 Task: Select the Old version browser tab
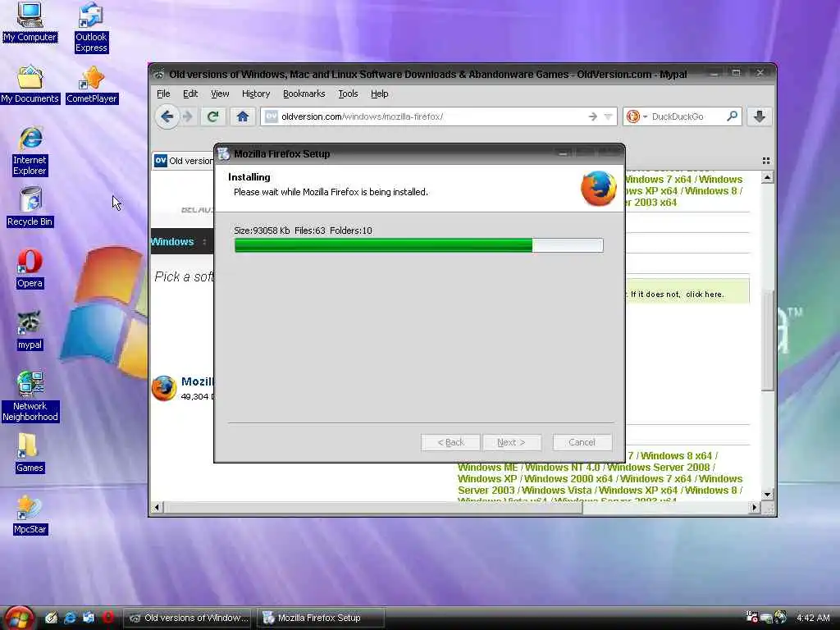coord(183,161)
